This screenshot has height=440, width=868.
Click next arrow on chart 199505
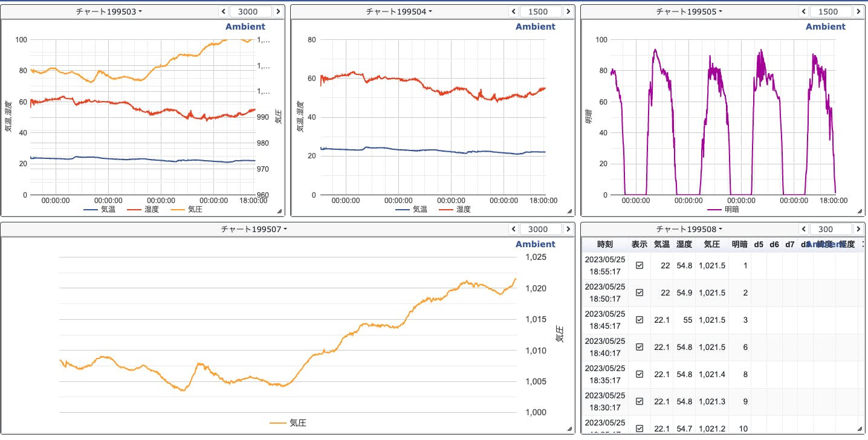[x=858, y=11]
